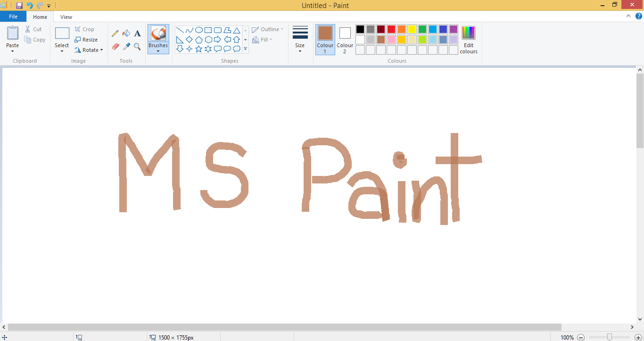Activate the Colour 1 selector
644x341 pixels.
pos(325,40)
